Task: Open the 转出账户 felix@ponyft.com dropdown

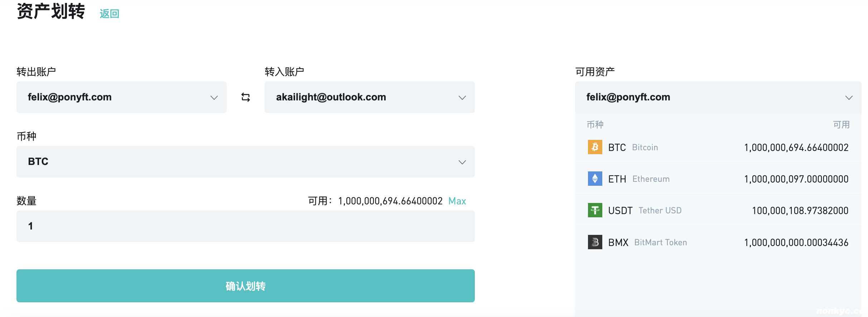Action: click(x=121, y=97)
